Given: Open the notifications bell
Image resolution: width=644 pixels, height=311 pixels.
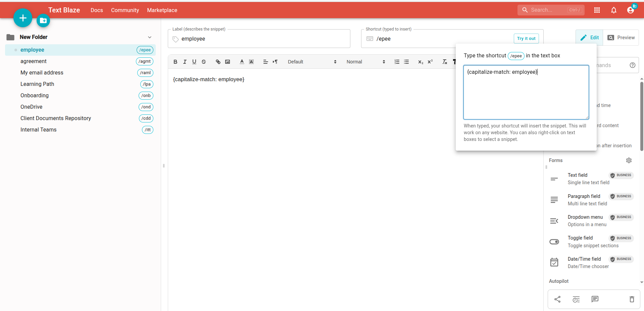Looking at the screenshot, I should coord(614,10).
